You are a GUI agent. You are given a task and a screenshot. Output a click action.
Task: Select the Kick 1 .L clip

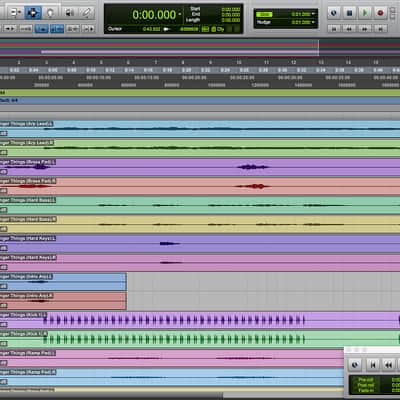[200, 320]
